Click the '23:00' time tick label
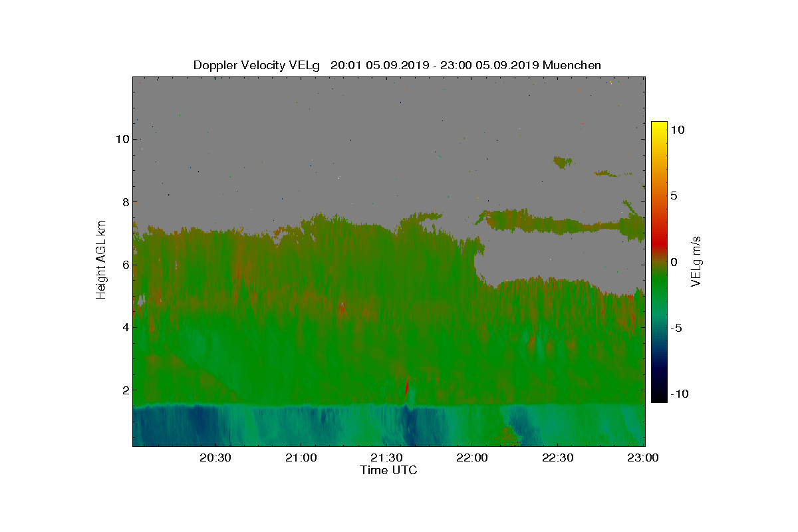 pyautogui.click(x=644, y=458)
